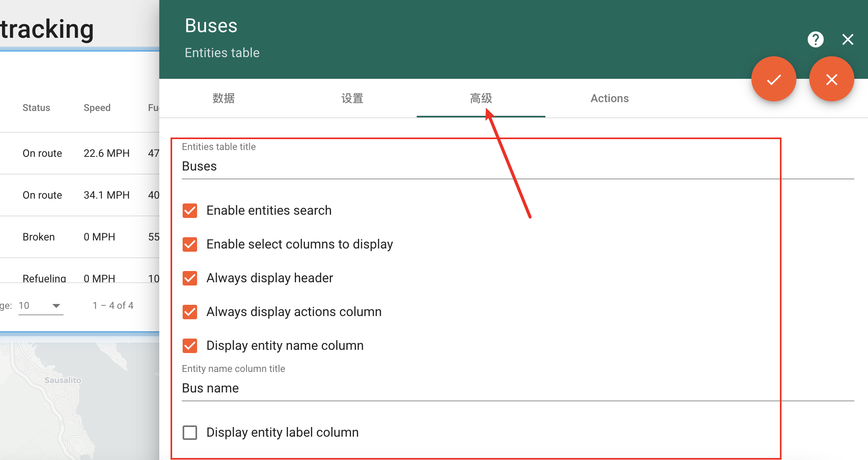Open the 设置 tab
The height and width of the screenshot is (460, 868).
coord(352,98)
